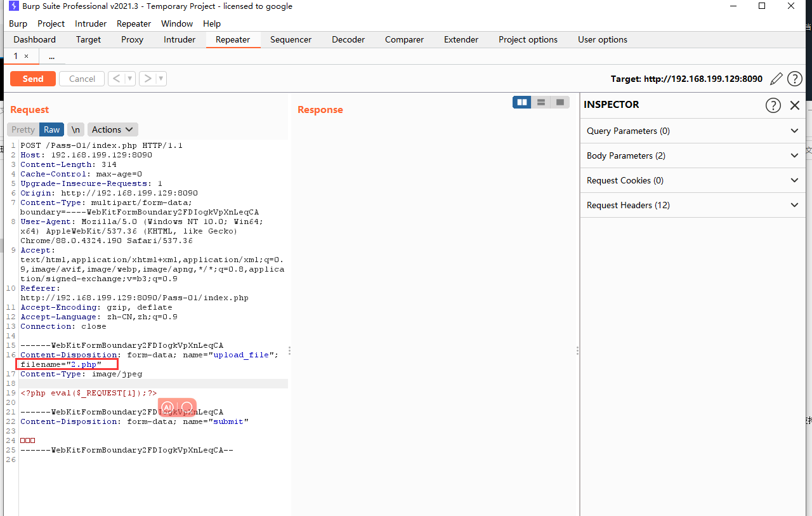Click the Request heading
Screen dimensions: 812x516
point(30,110)
